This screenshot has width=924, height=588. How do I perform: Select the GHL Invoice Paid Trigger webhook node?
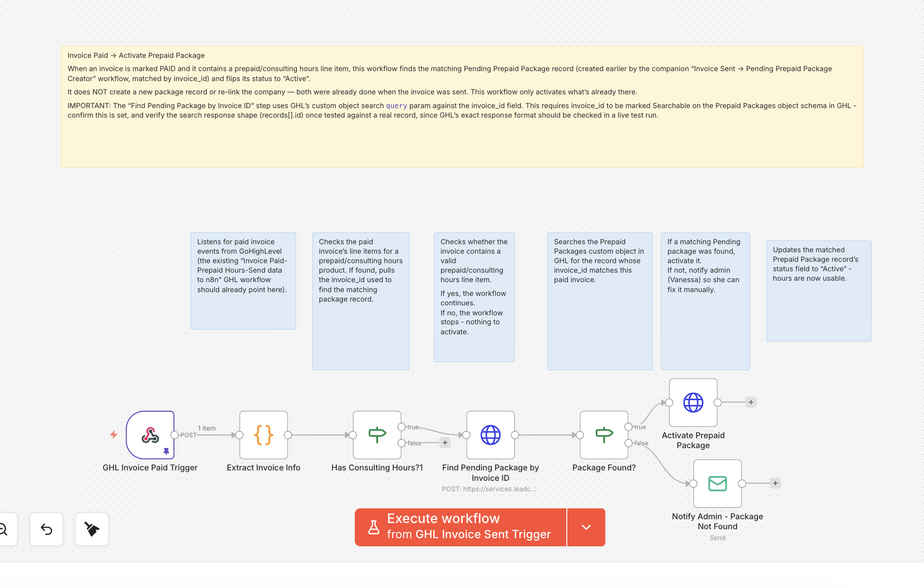(x=150, y=435)
